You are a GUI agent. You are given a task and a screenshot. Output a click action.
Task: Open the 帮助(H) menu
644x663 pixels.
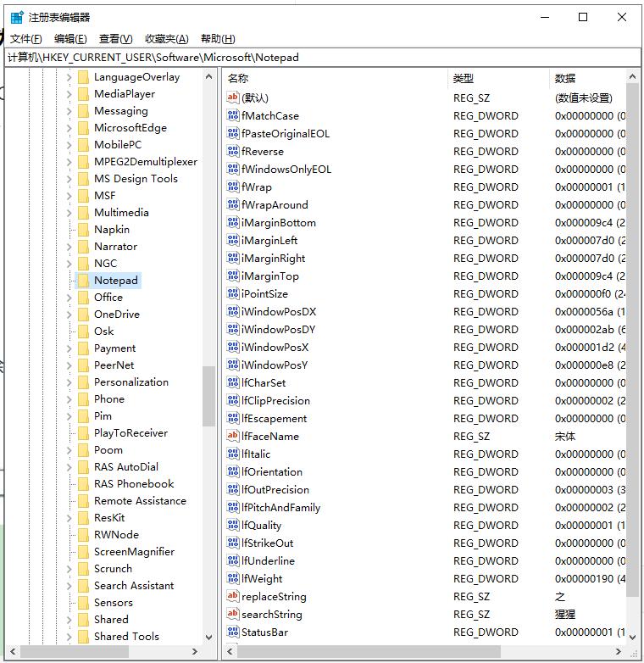pyautogui.click(x=218, y=39)
